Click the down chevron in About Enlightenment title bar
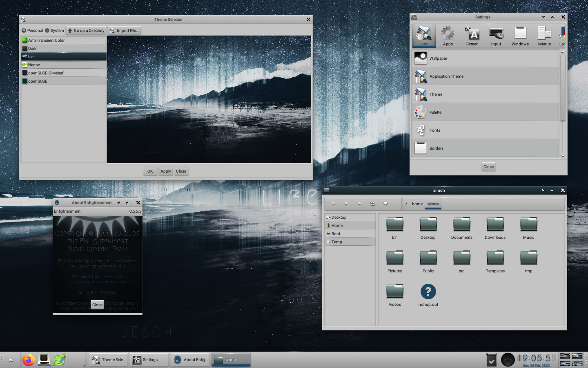Image resolution: width=588 pixels, height=368 pixels. pos(118,203)
